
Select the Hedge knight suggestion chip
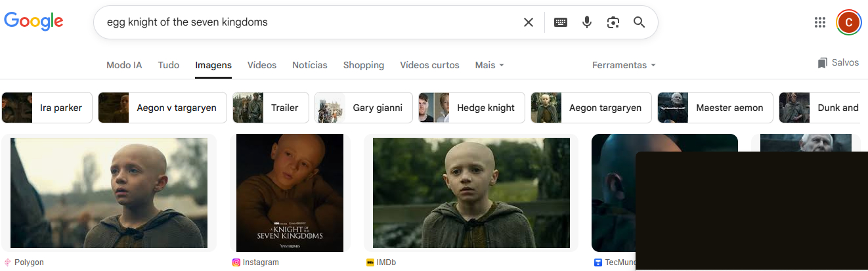point(471,108)
